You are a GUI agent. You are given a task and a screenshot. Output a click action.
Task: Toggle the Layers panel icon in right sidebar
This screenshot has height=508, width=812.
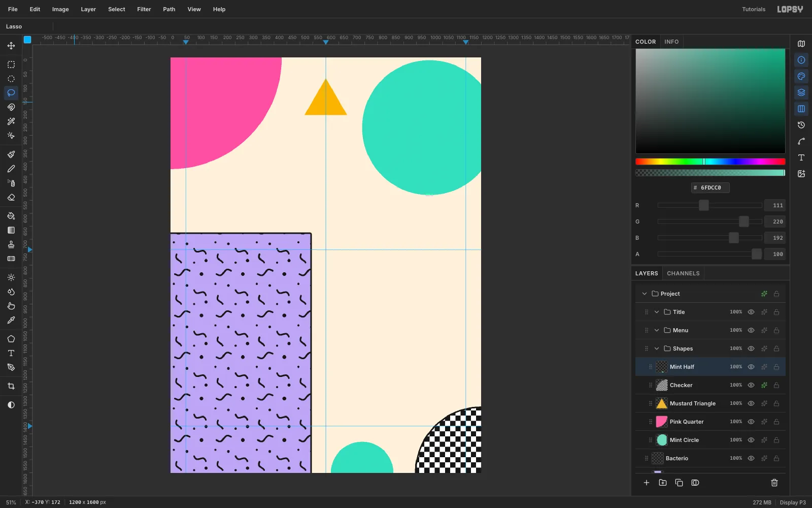click(801, 92)
